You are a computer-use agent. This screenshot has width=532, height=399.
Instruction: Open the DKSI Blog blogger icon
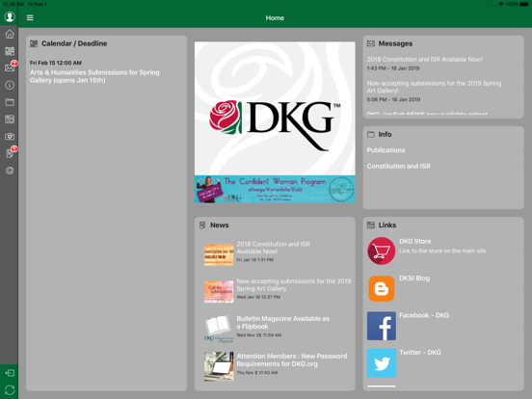point(382,289)
